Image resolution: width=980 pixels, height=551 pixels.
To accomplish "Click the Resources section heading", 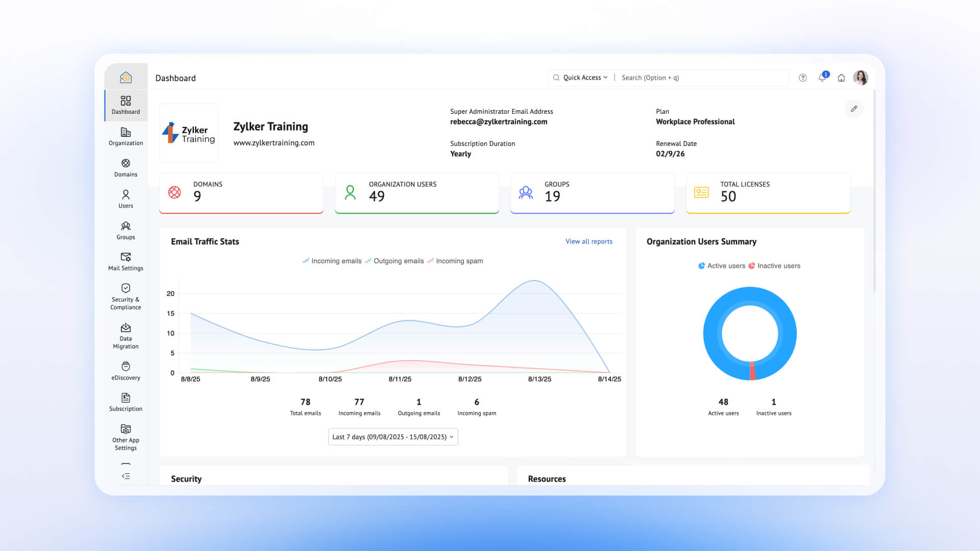I will point(547,479).
